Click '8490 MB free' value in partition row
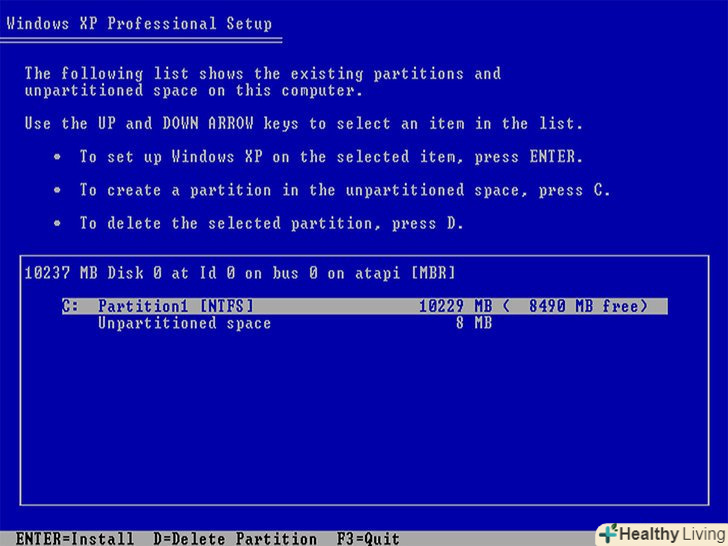 click(584, 306)
